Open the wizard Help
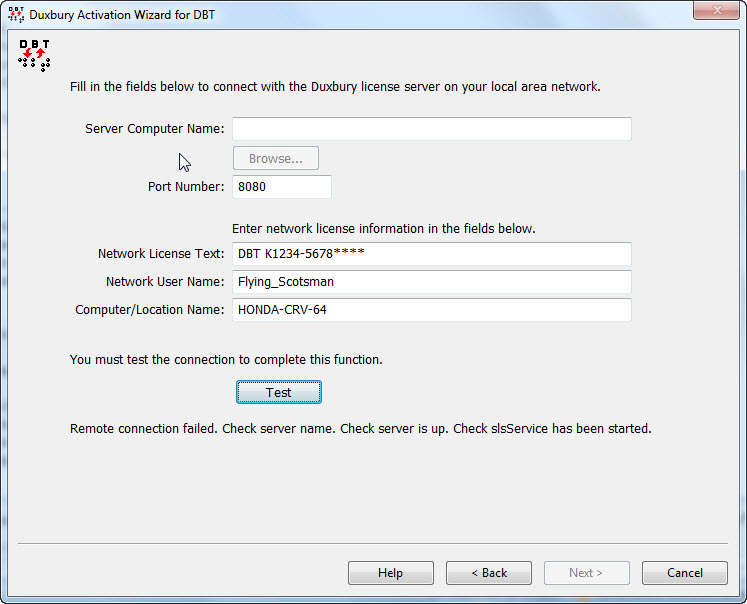This screenshot has height=604, width=747. tap(391, 573)
